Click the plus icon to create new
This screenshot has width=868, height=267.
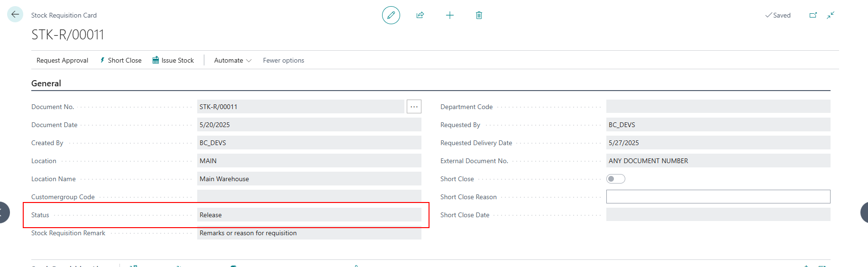(x=449, y=15)
